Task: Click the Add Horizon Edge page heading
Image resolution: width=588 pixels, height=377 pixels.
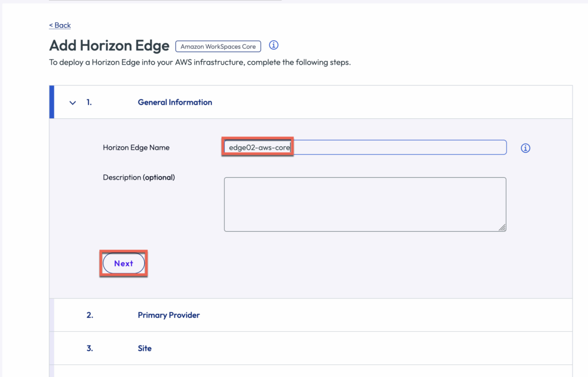Action: point(109,46)
